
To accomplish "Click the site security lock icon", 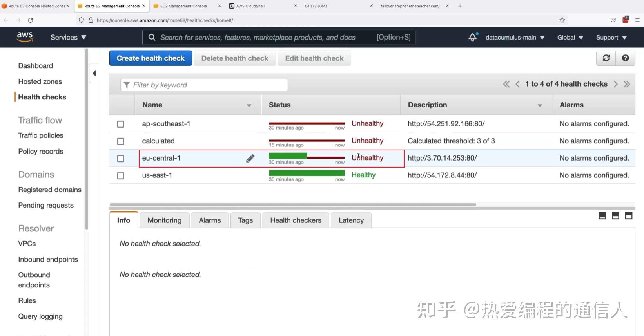I will (91, 20).
